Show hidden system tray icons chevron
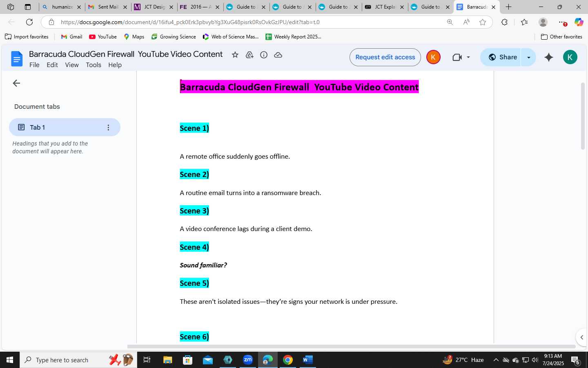The width and height of the screenshot is (588, 368). pyautogui.click(x=496, y=360)
